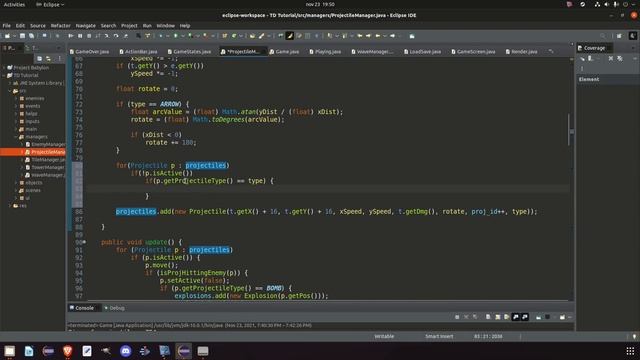Collapse the TD Tutorial project node
Viewport: 640px width, 360px height.
4,76
